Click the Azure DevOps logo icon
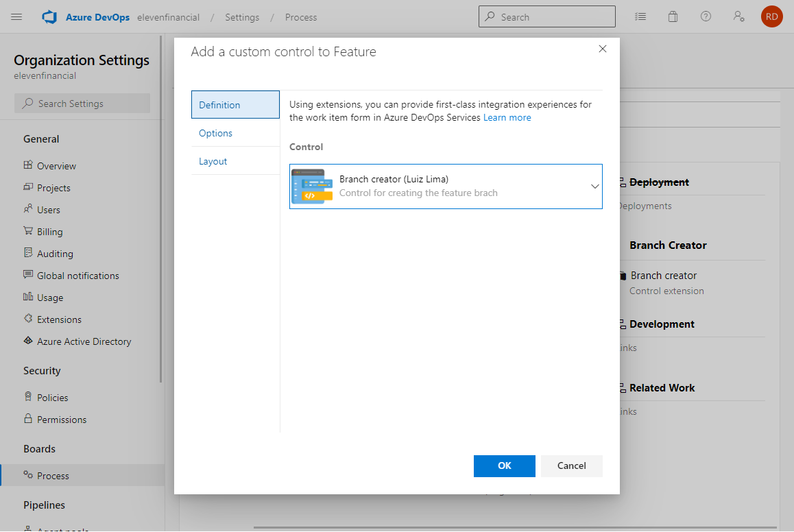 point(49,16)
